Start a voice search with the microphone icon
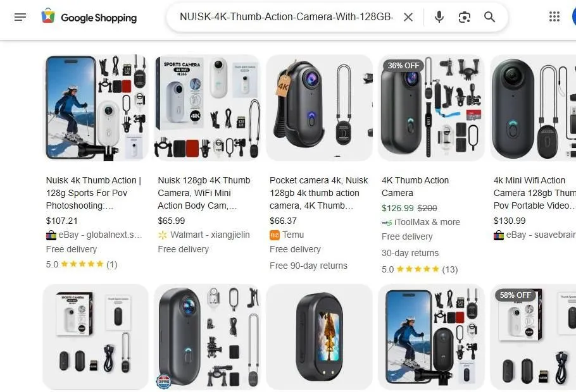This screenshot has width=576, height=392. [x=439, y=17]
